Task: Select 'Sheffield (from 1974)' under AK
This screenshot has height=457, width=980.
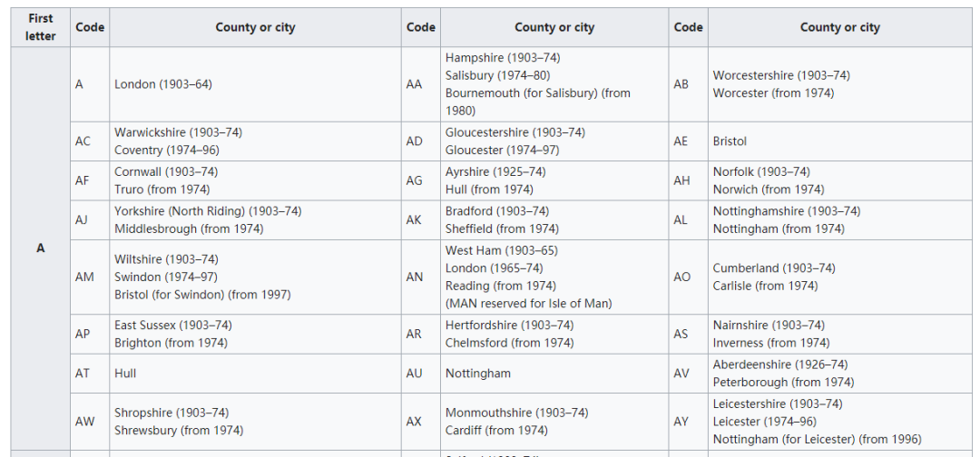Action: click(x=502, y=229)
